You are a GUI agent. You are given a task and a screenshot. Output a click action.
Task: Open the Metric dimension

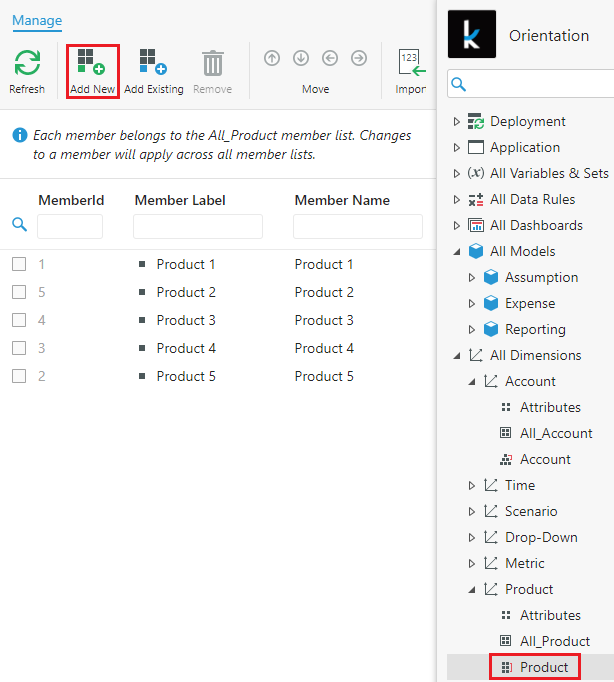pyautogui.click(x=524, y=563)
